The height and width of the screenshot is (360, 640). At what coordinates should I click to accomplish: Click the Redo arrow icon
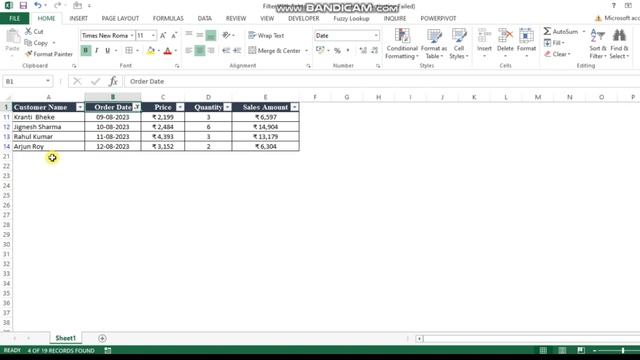click(58, 5)
